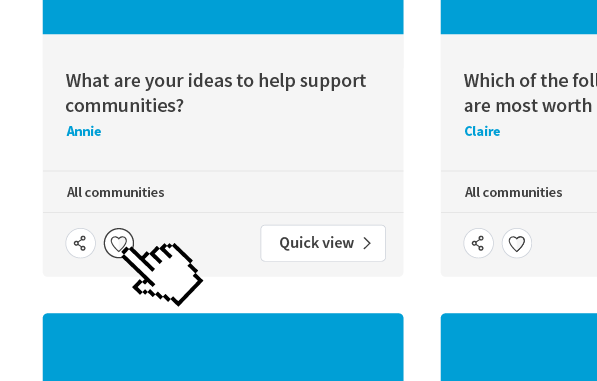Open the blue card thumbnail below Claire's card

[x=519, y=347]
